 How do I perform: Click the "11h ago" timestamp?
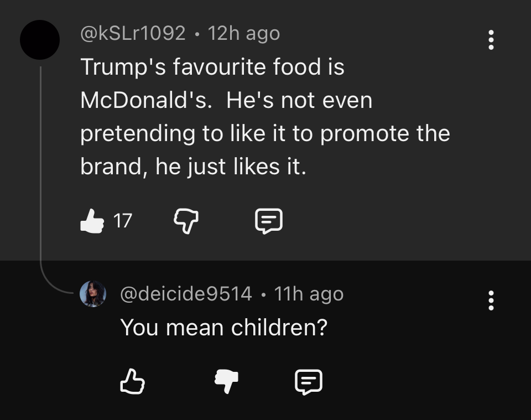tap(309, 294)
